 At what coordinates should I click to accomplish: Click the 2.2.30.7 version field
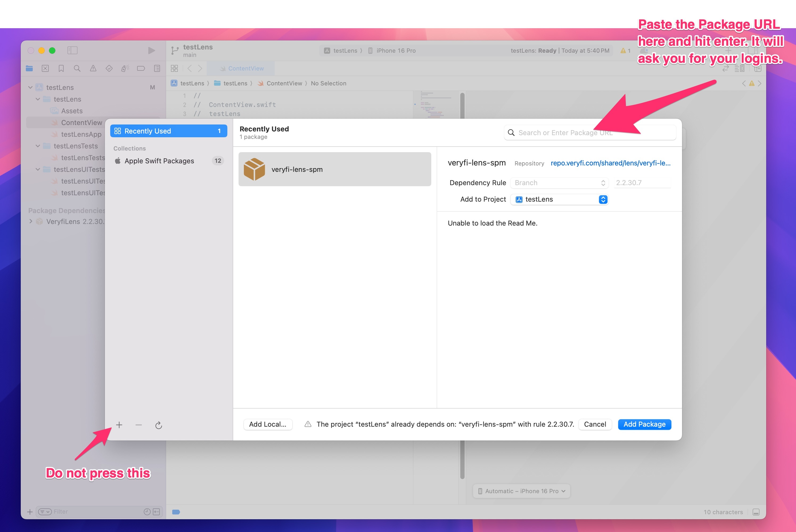642,182
